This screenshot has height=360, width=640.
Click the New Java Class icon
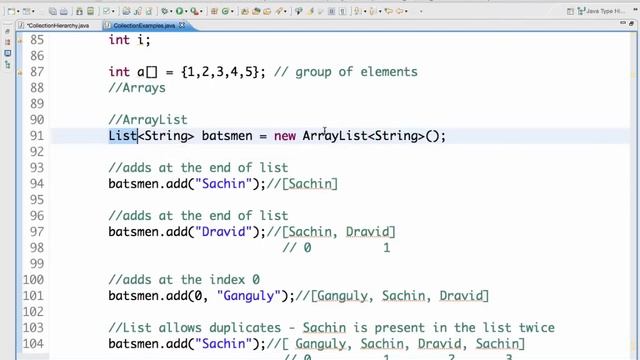[x=225, y=11]
